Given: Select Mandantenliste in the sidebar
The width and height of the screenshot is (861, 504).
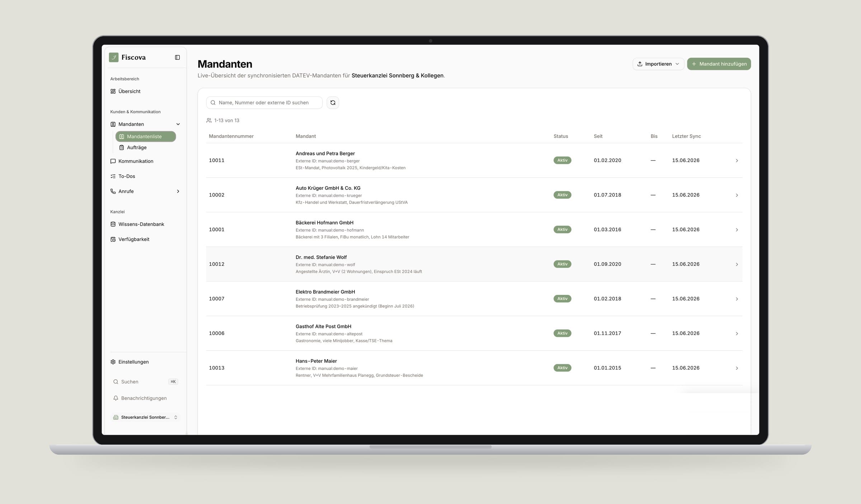Looking at the screenshot, I should (145, 137).
